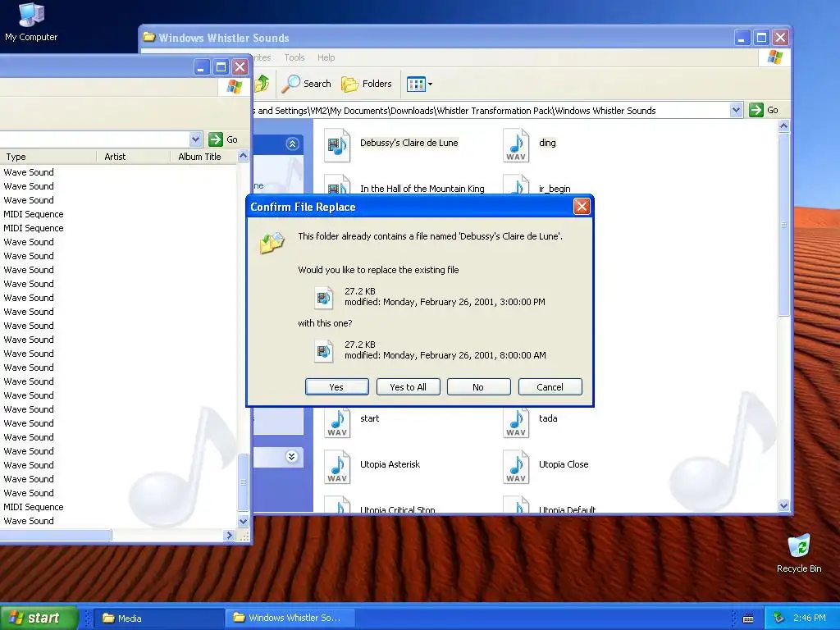Click the Utopia Asterisk file name
This screenshot has width=840, height=630.
coord(390,464)
